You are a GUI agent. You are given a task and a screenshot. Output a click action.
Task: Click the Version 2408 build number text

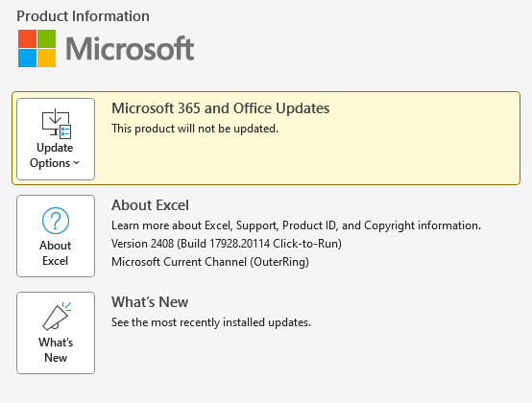coord(227,244)
